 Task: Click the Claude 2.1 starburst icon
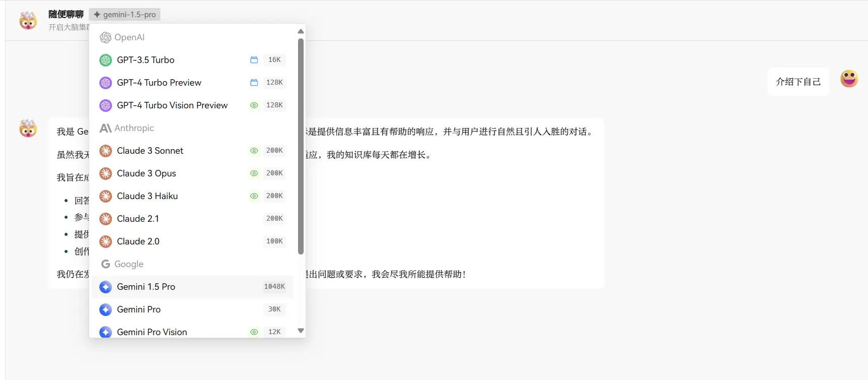pos(105,219)
